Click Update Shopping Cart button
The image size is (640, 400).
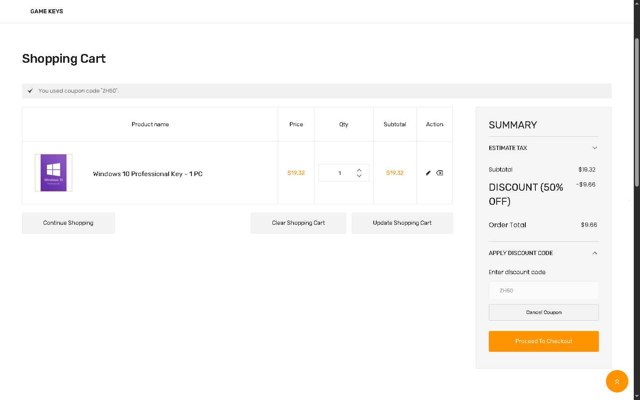pos(402,223)
